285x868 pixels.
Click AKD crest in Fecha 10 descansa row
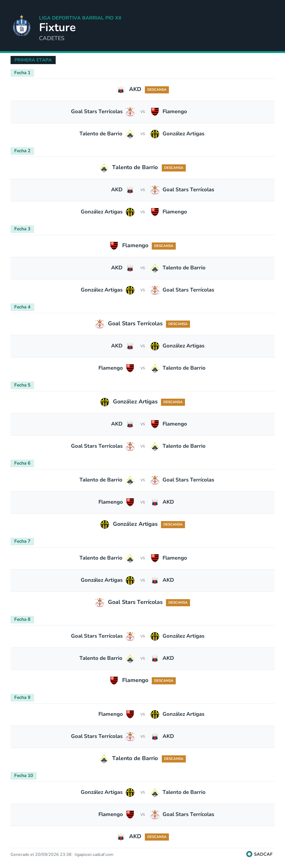[x=121, y=837]
